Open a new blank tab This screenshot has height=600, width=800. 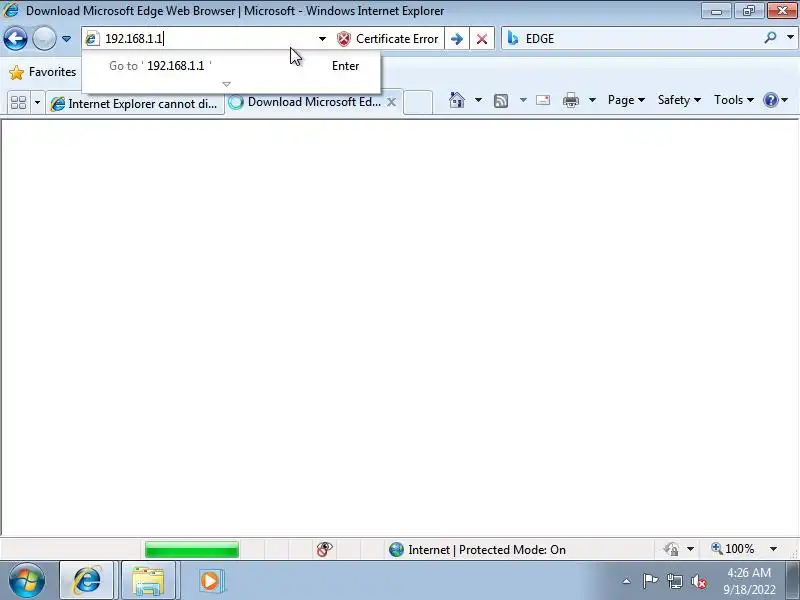[418, 103]
